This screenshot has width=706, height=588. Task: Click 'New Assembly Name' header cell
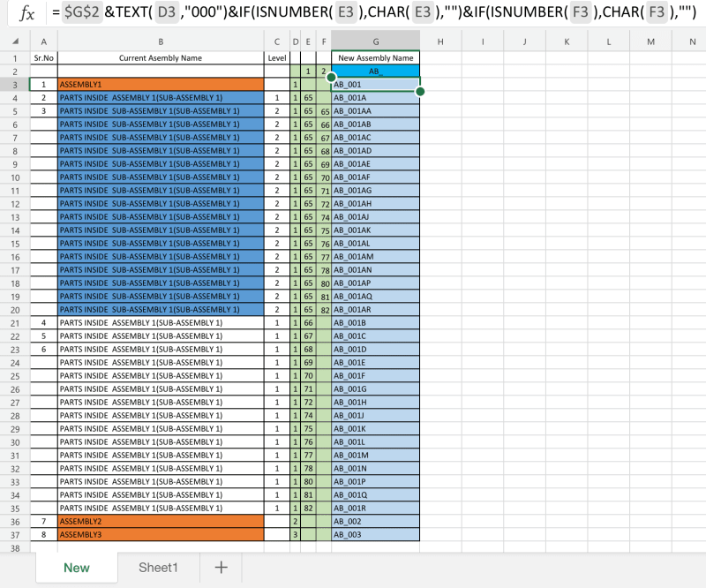376,57
